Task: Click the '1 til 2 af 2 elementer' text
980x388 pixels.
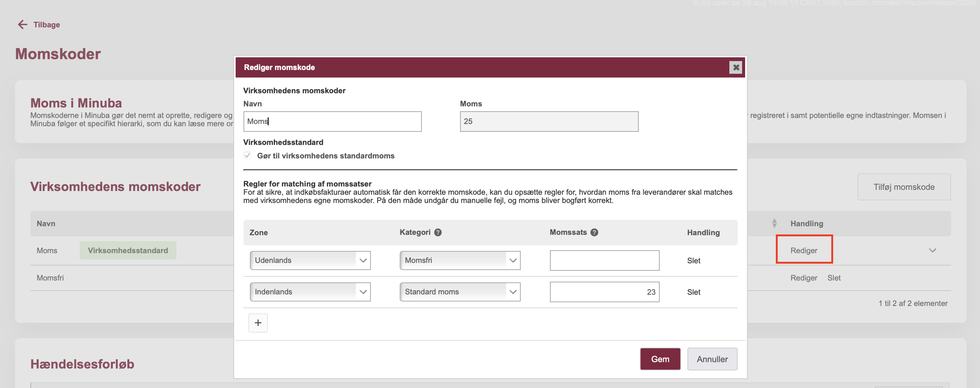Action: [913, 303]
